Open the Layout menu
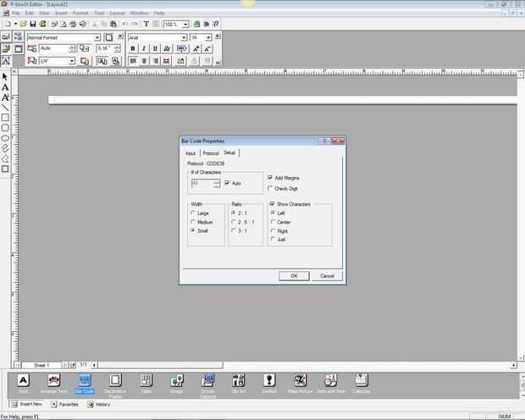The image size is (525, 420). [x=117, y=13]
